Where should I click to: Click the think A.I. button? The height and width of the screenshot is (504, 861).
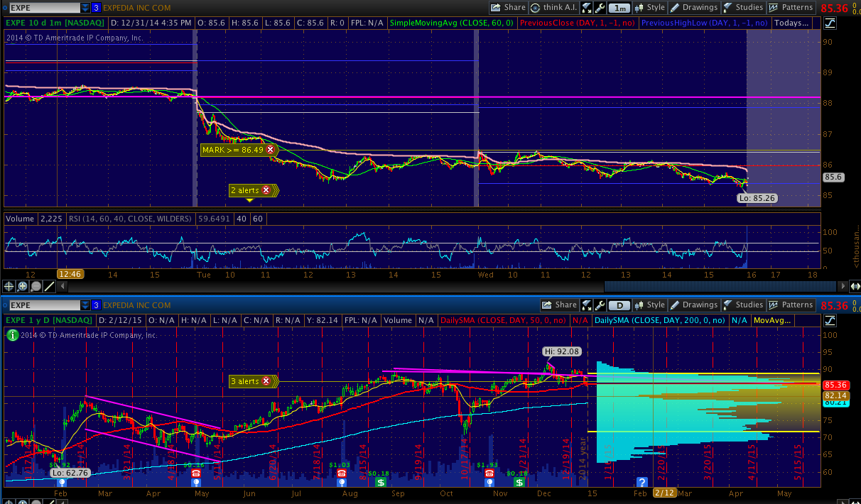(553, 8)
